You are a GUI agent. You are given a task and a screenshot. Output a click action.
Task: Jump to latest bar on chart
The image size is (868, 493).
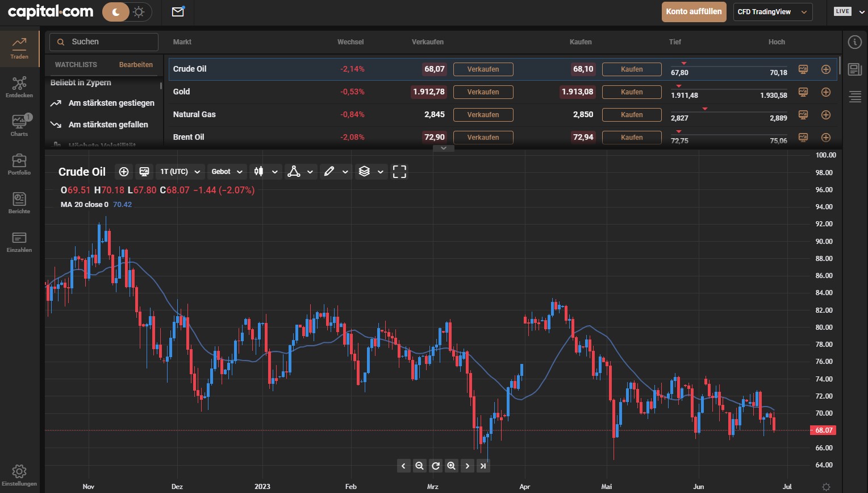(483, 466)
